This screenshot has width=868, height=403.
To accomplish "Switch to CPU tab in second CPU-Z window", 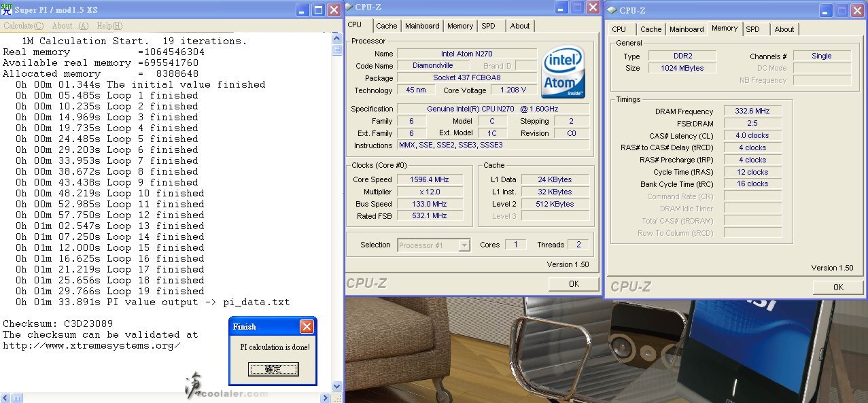I will click(619, 29).
